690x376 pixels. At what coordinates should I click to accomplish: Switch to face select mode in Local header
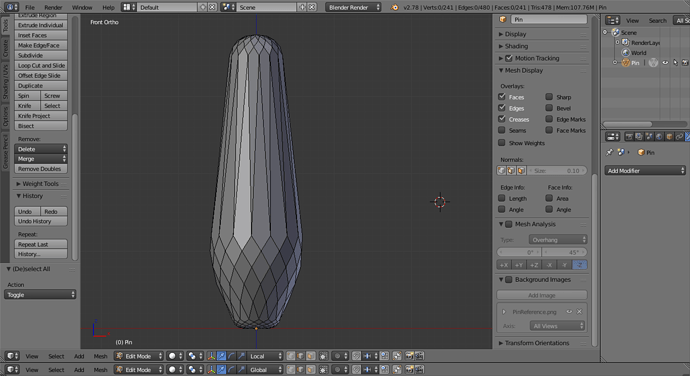[311, 356]
